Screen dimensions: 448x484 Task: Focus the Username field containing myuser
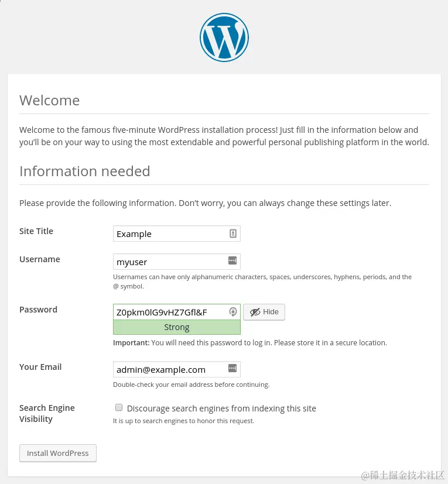pyautogui.click(x=177, y=262)
